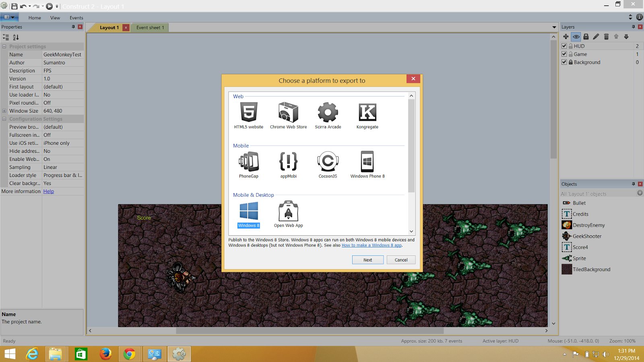Click the delete layer trash icon

607,37
